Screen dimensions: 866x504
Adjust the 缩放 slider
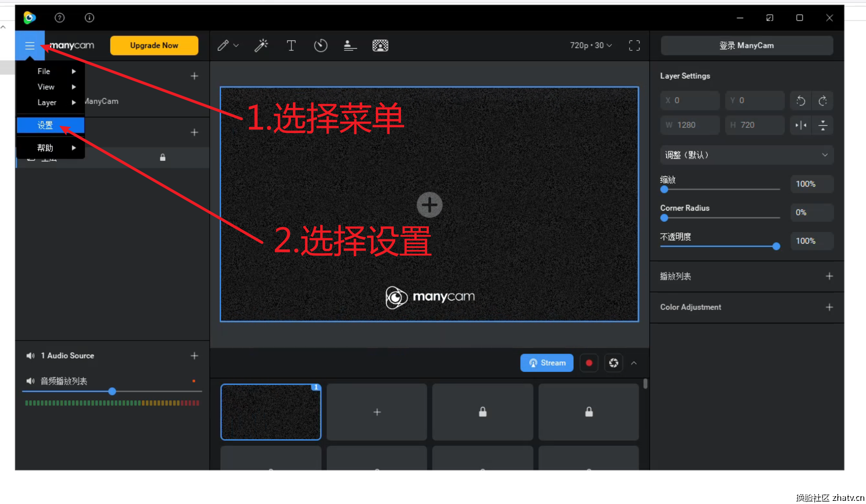click(720, 189)
